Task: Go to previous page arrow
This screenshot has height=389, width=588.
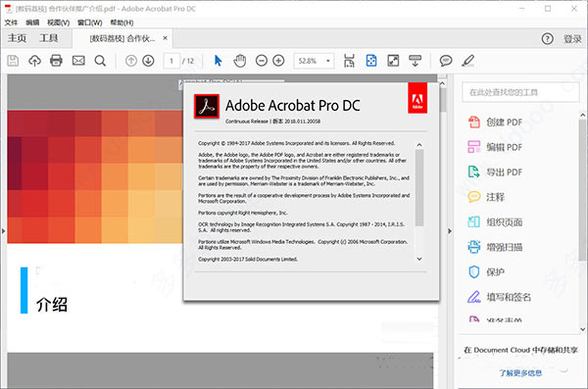Action: (x=131, y=61)
